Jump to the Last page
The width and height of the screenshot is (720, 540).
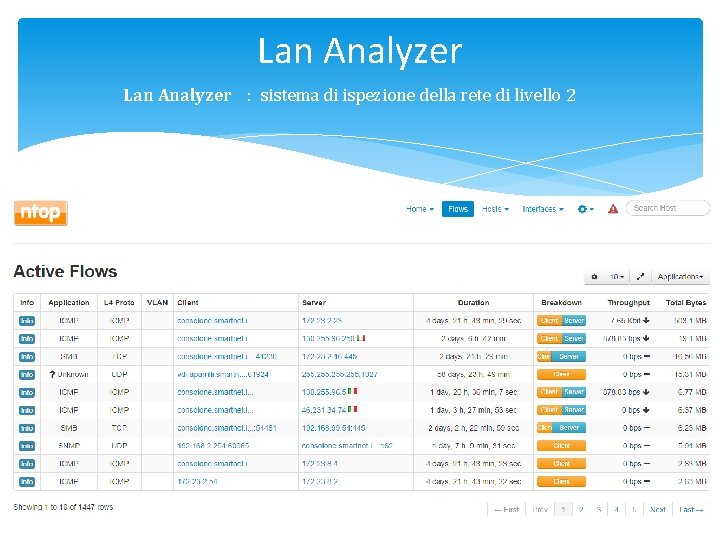pos(691,509)
